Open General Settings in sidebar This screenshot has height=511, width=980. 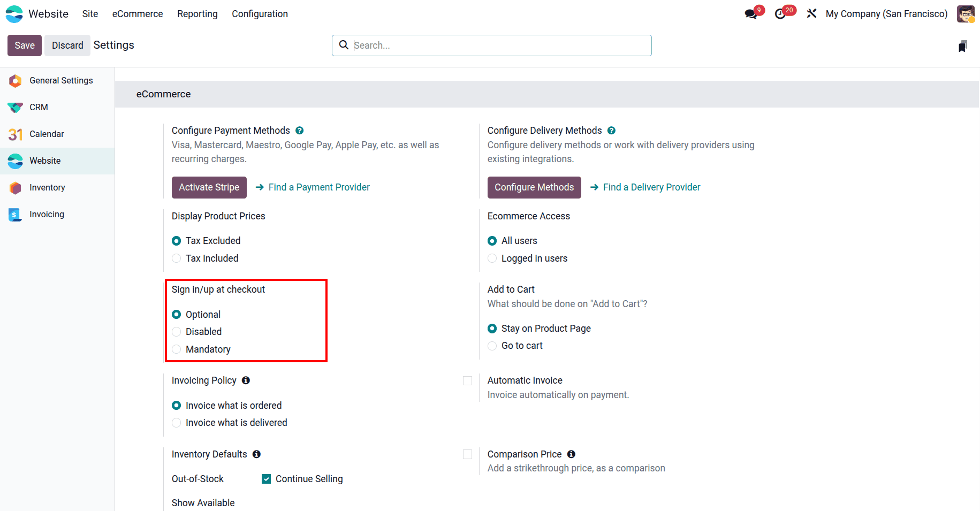coord(57,81)
